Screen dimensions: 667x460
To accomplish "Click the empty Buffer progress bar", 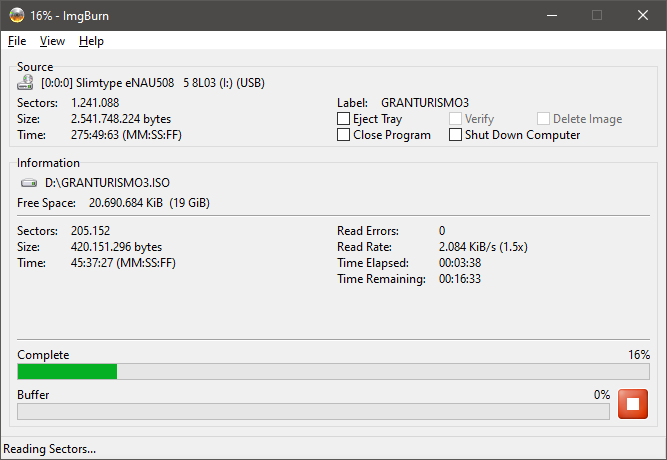I will tap(312, 411).
